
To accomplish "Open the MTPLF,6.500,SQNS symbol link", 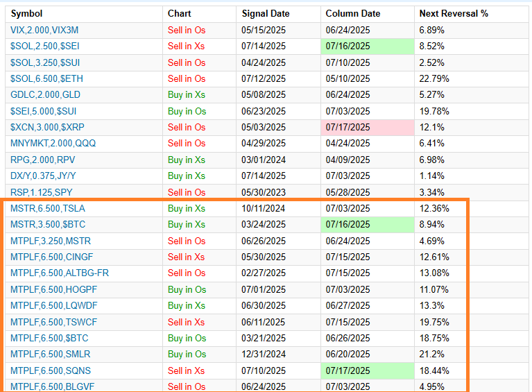I will click(x=51, y=370).
